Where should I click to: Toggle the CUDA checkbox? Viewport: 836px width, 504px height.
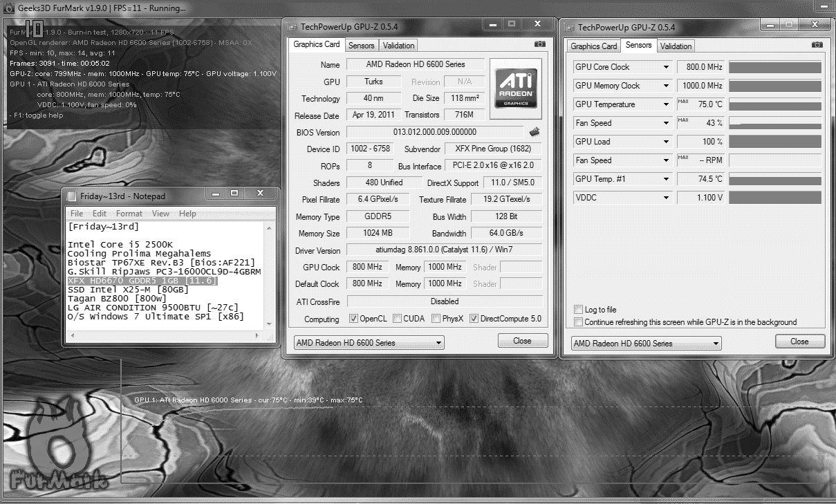(398, 319)
